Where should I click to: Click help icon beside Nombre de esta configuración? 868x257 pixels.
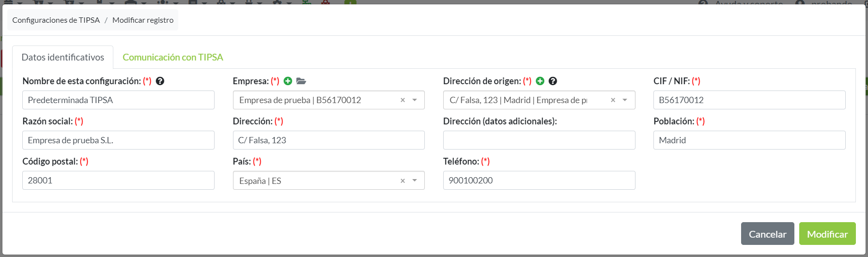[x=160, y=81]
